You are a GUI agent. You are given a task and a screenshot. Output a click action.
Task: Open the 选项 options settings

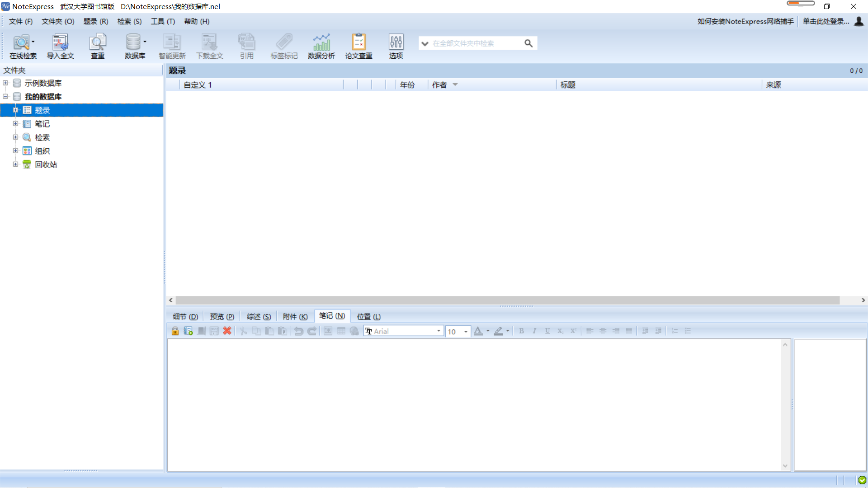click(396, 46)
